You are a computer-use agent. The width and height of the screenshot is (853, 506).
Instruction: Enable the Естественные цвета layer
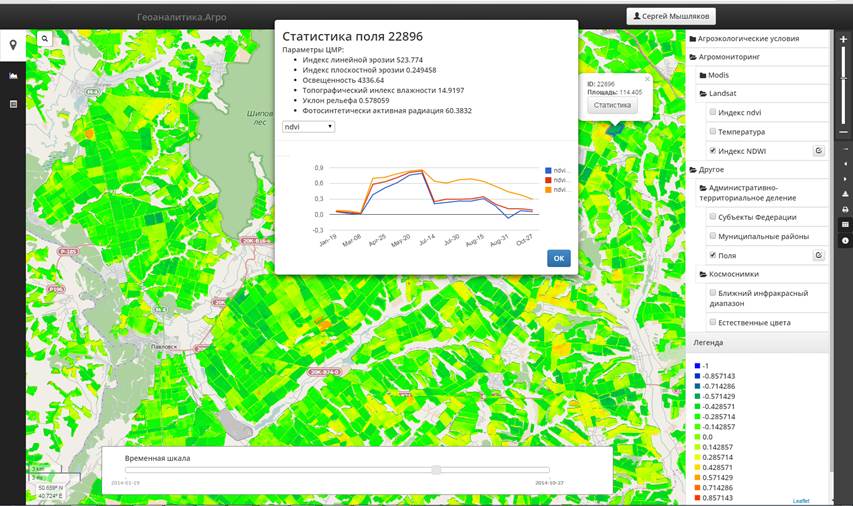(x=713, y=322)
